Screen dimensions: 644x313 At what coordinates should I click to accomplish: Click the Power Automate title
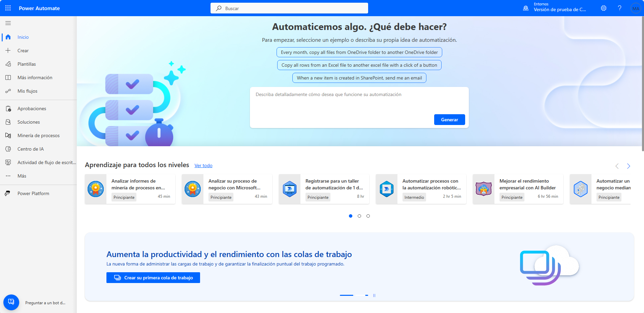tap(39, 8)
